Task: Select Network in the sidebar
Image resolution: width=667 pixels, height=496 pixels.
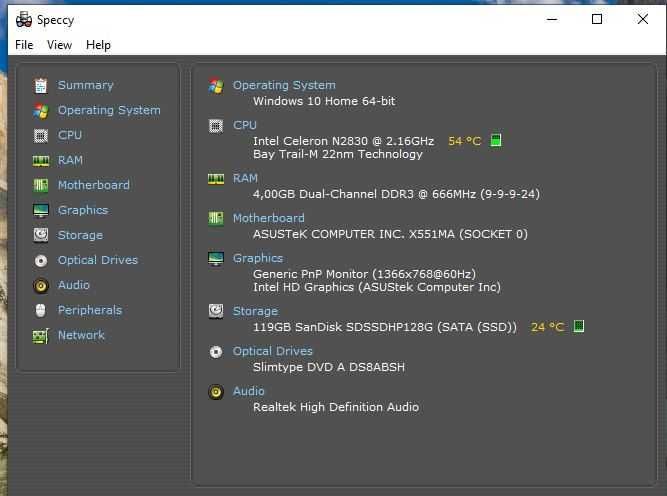Action: pyautogui.click(x=81, y=335)
